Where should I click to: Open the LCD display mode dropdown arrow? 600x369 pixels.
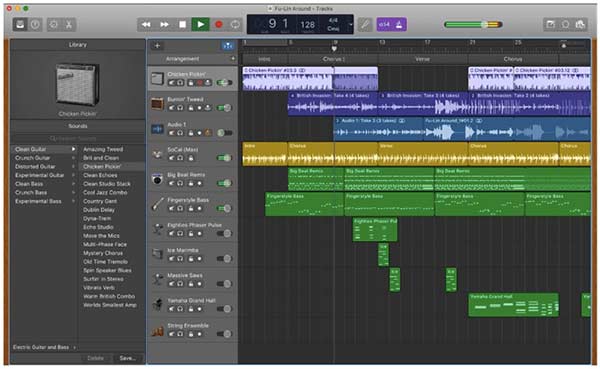pyautogui.click(x=351, y=25)
